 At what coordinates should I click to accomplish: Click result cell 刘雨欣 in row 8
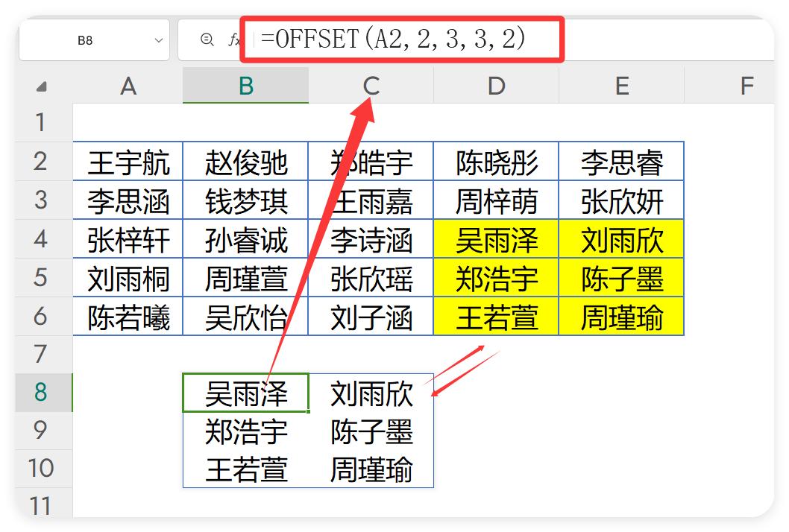click(371, 393)
